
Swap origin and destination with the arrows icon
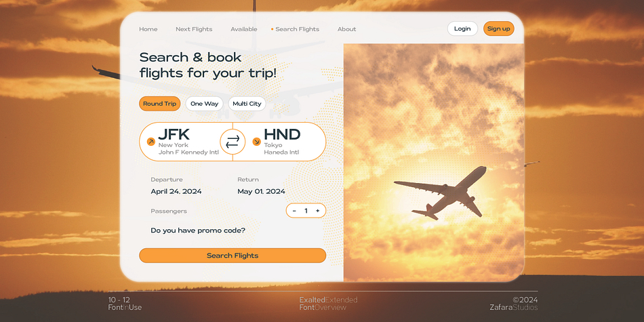(233, 142)
